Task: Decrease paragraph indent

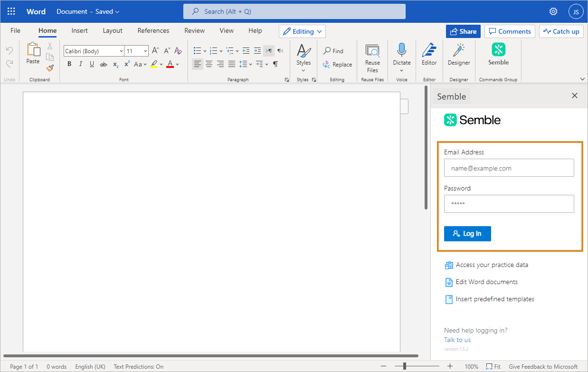Action: 246,51
